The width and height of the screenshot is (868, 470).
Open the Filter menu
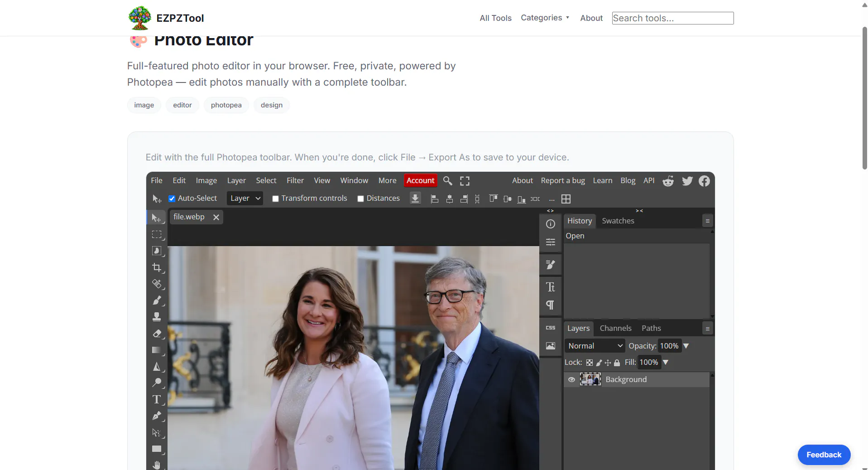[x=295, y=180]
